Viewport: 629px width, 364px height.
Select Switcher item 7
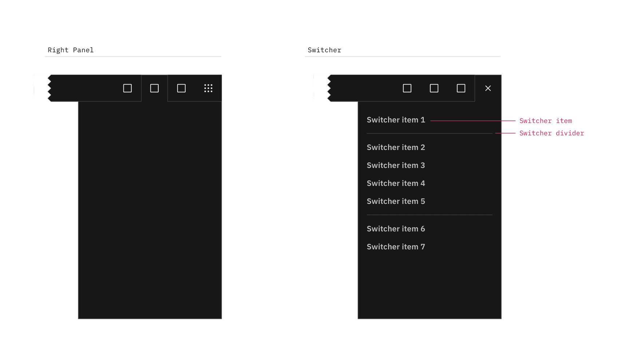396,246
